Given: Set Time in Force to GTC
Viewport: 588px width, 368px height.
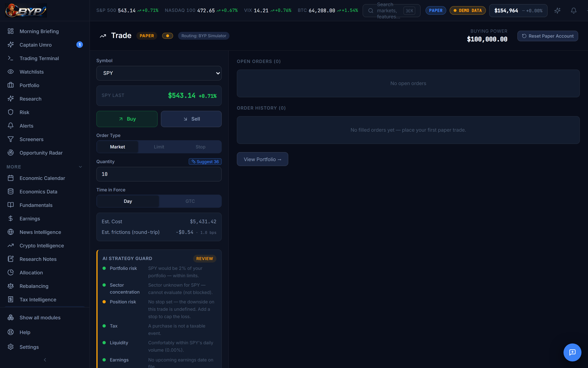Looking at the screenshot, I should (190, 201).
